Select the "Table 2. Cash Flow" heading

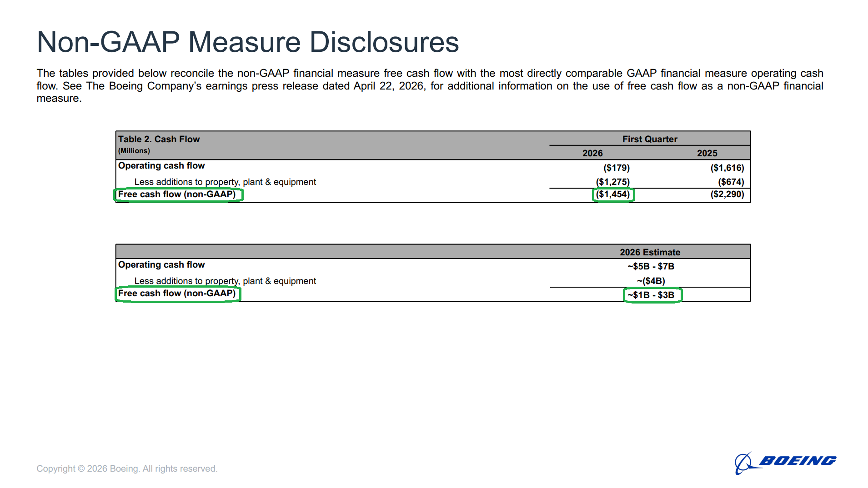[159, 139]
